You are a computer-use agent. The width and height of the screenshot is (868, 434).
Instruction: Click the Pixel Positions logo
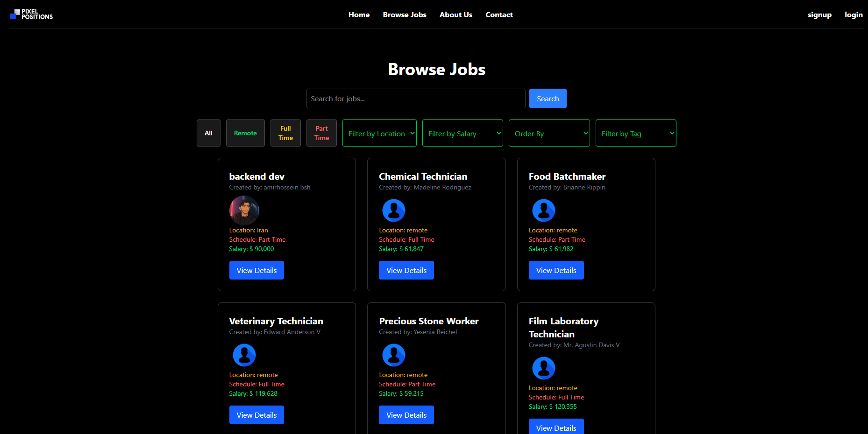coord(31,14)
